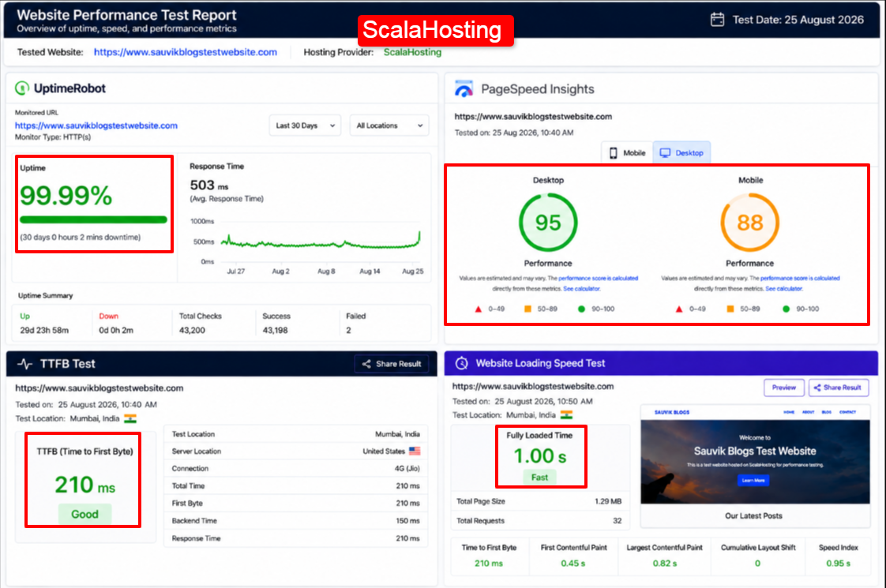Click the Test Date 25 August 2026 text
The height and width of the screenshot is (588, 886).
click(798, 20)
